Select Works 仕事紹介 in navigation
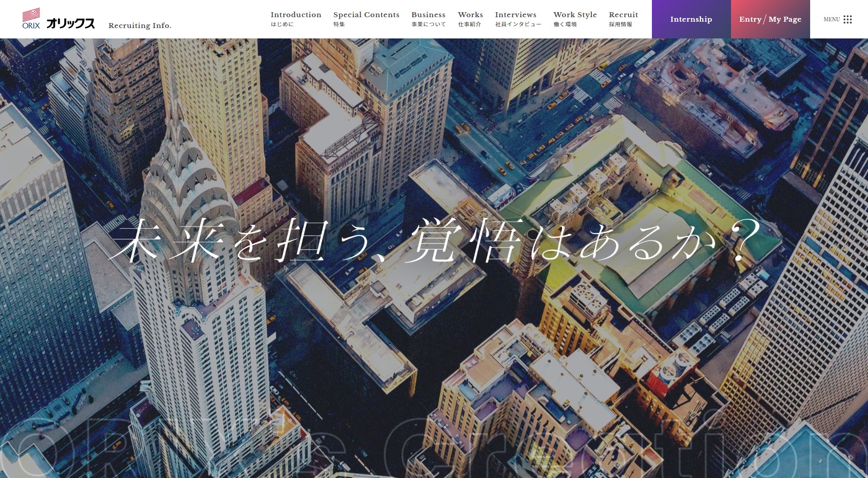The height and width of the screenshot is (478, 868). 470,19
